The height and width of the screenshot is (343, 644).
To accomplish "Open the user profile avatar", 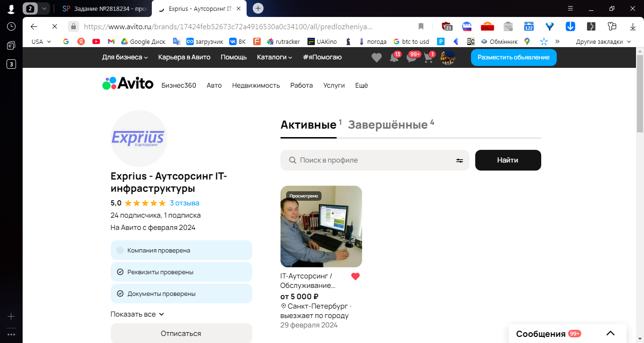I will pos(447,57).
